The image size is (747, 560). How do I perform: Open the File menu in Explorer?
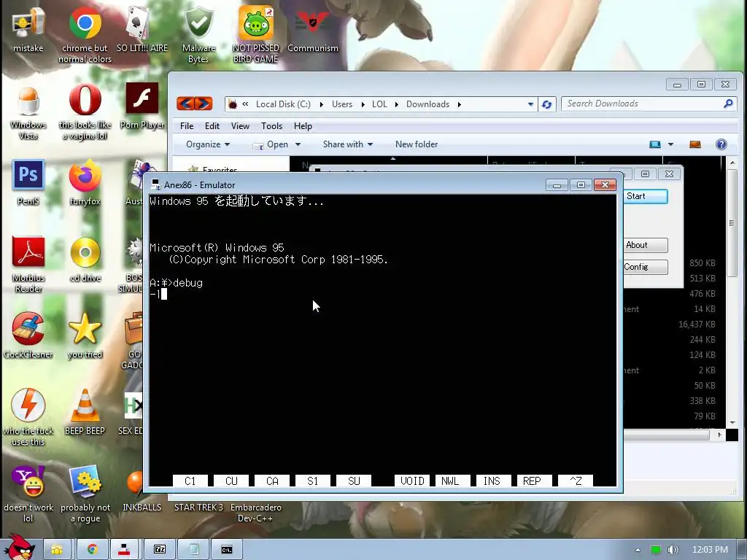click(187, 126)
